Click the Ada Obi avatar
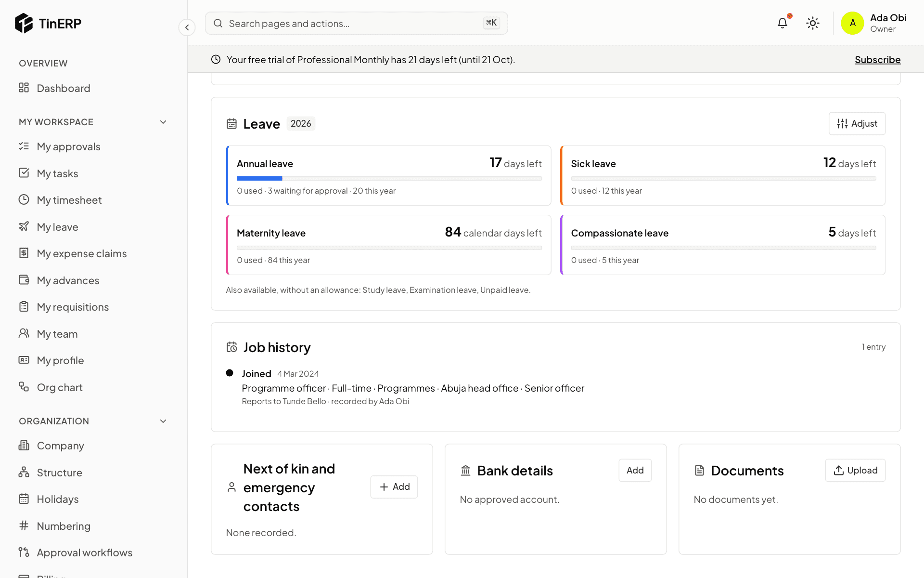This screenshot has height=578, width=924. 852,23
